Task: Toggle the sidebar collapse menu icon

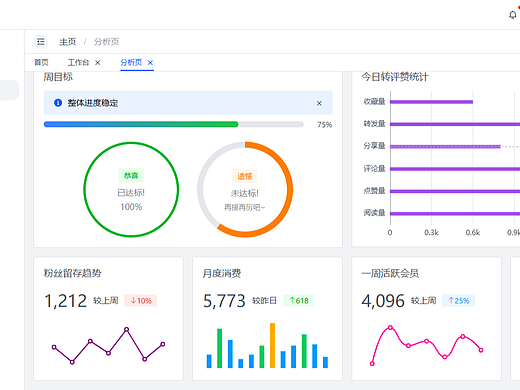Action: 41,42
